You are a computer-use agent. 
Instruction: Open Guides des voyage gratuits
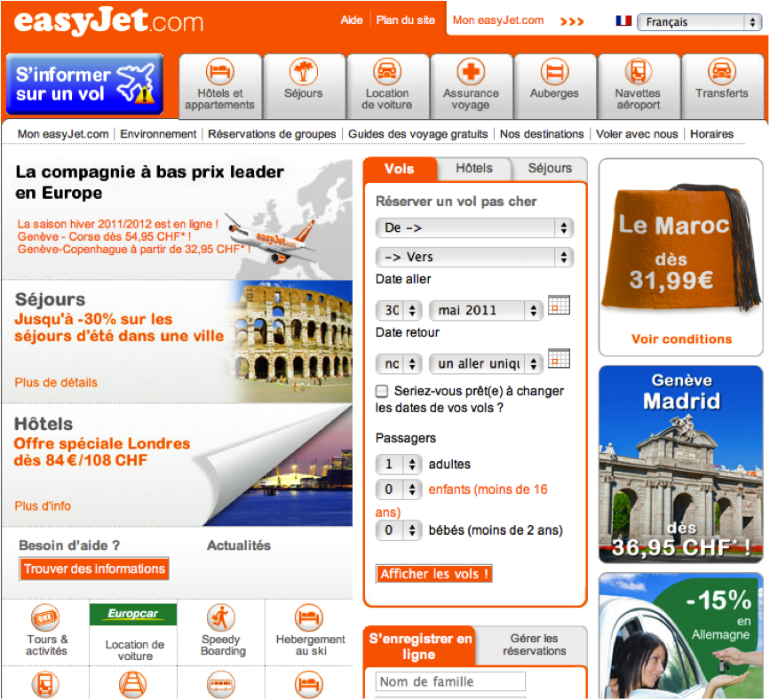tap(418, 134)
